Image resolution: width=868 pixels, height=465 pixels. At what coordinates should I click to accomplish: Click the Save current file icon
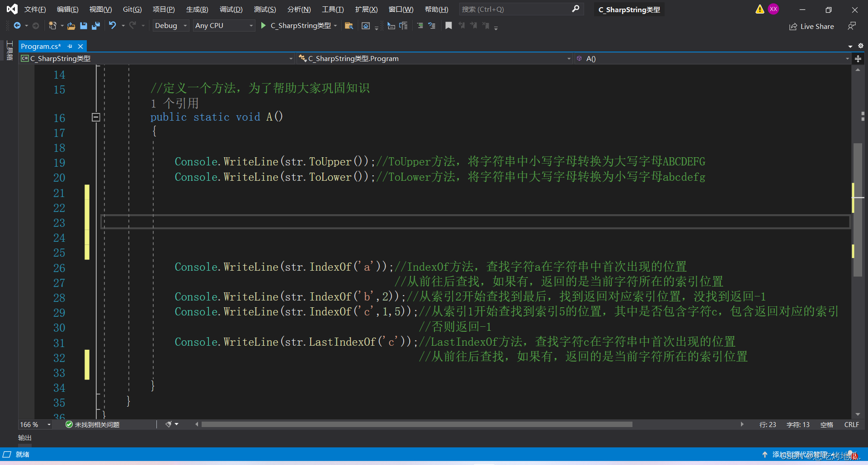click(83, 26)
